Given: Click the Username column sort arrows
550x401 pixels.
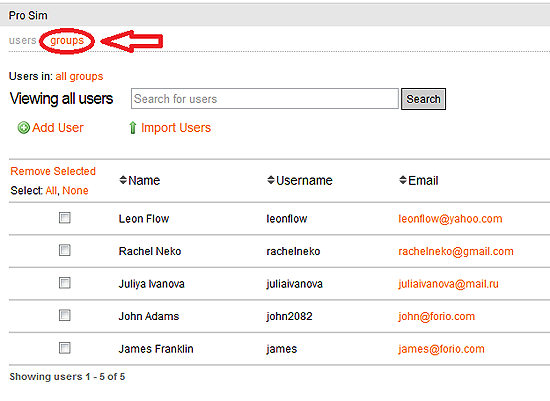Looking at the screenshot, I should (270, 180).
